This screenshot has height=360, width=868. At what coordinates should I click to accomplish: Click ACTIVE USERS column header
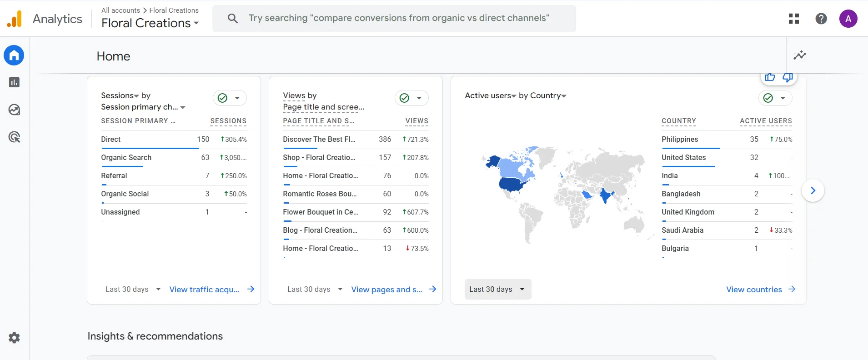(766, 121)
